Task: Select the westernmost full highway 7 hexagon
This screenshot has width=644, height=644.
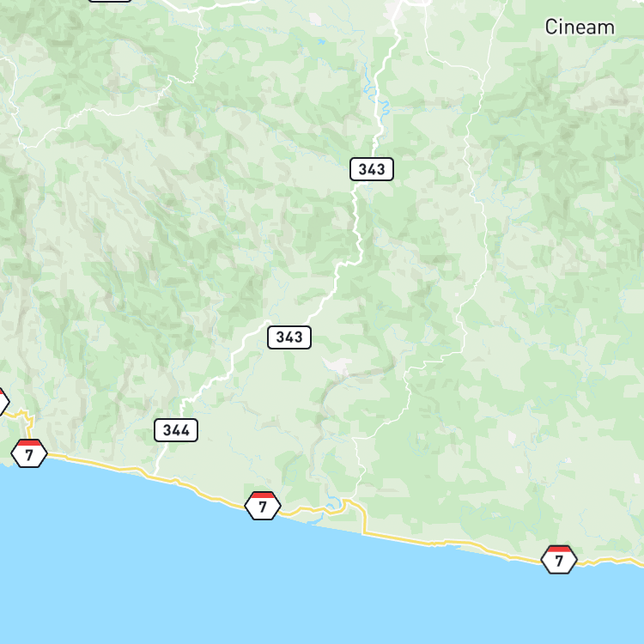Action: coord(28,453)
